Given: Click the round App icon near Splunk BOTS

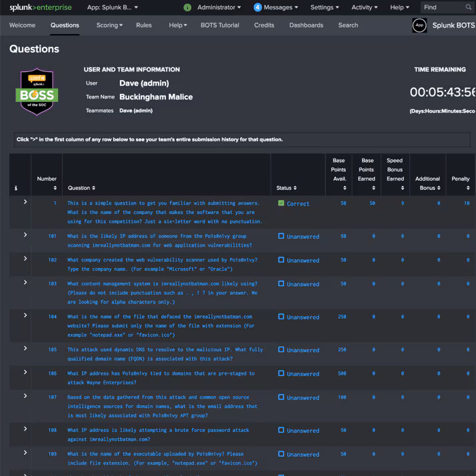Looking at the screenshot, I should pyautogui.click(x=419, y=25).
